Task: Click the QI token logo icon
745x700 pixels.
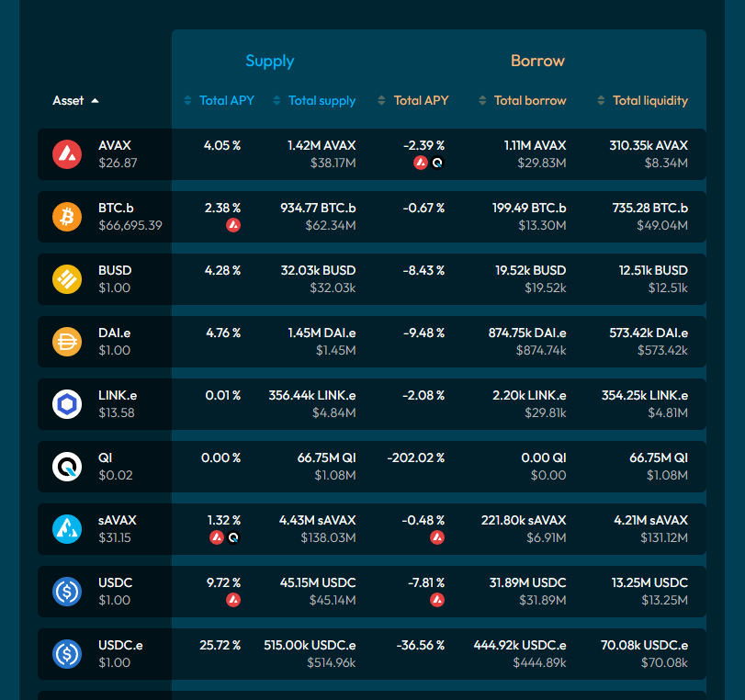Action: (67, 467)
